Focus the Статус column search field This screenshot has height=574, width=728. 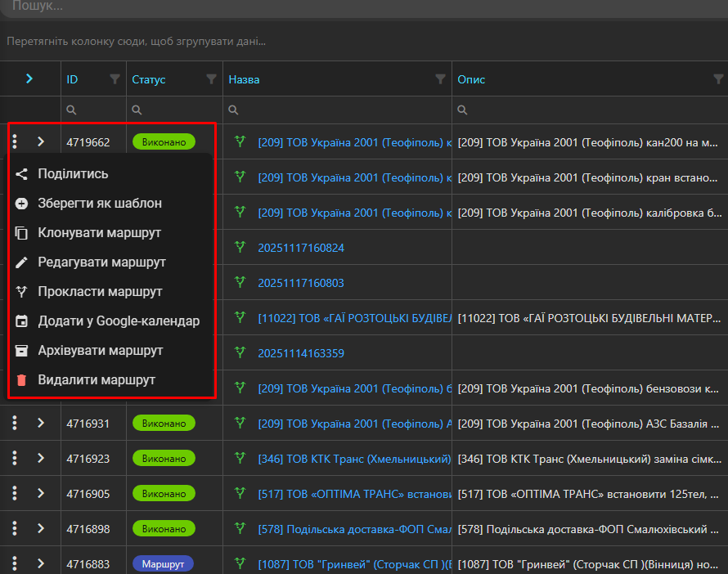point(174,110)
